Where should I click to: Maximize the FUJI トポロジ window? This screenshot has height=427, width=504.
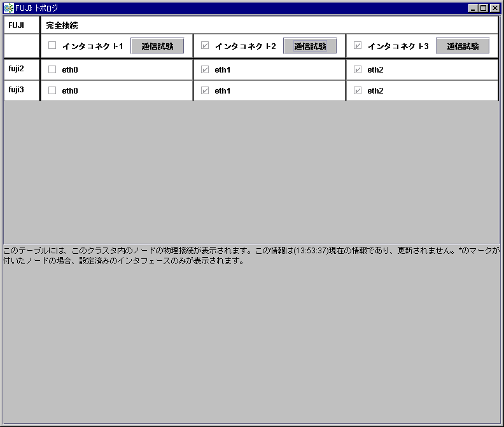484,8
